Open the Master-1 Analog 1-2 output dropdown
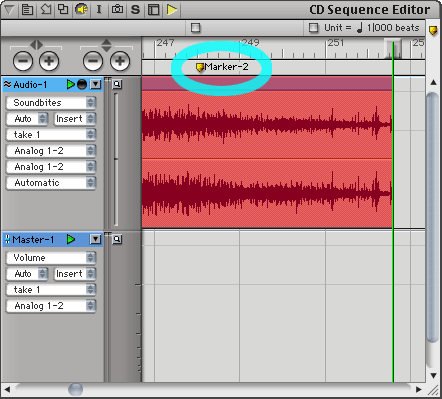 coord(51,306)
